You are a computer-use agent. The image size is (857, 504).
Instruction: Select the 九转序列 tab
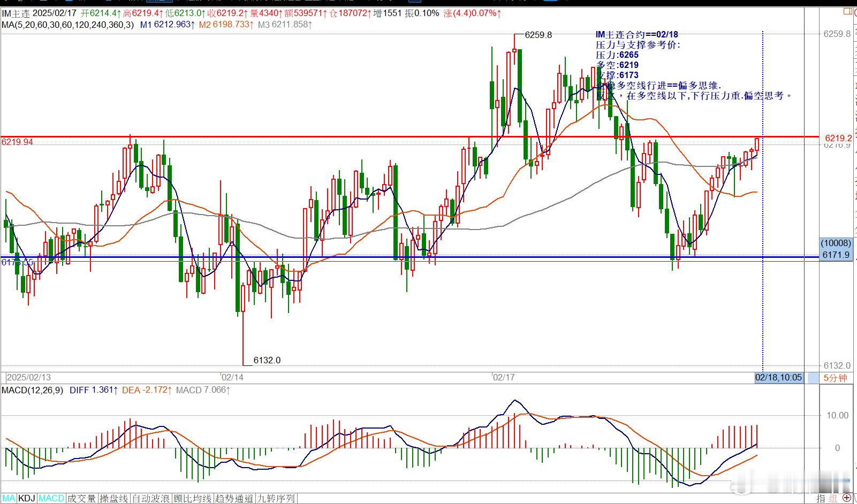[276, 499]
